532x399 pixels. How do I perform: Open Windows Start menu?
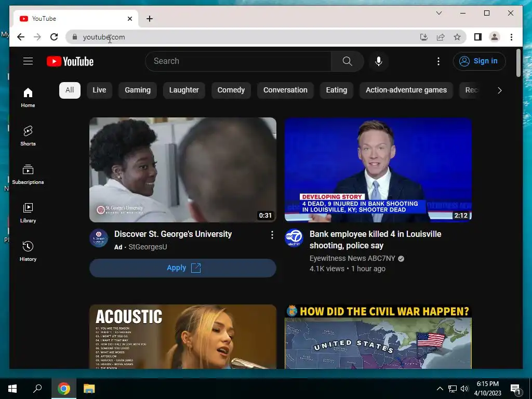click(x=12, y=389)
